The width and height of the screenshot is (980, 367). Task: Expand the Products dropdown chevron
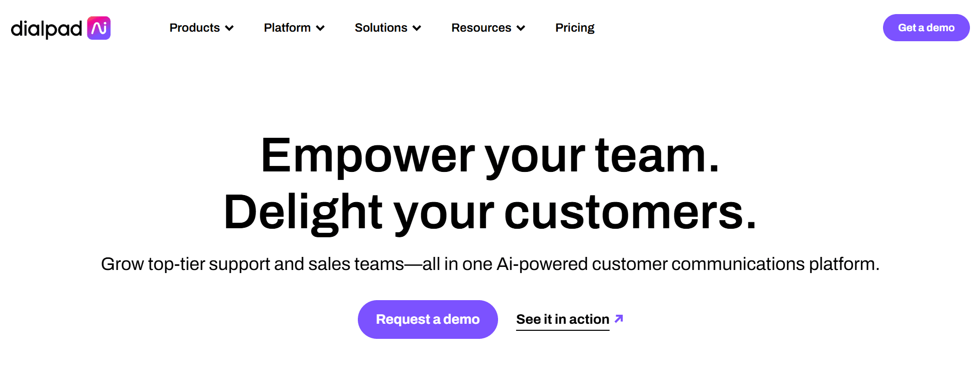tap(229, 28)
